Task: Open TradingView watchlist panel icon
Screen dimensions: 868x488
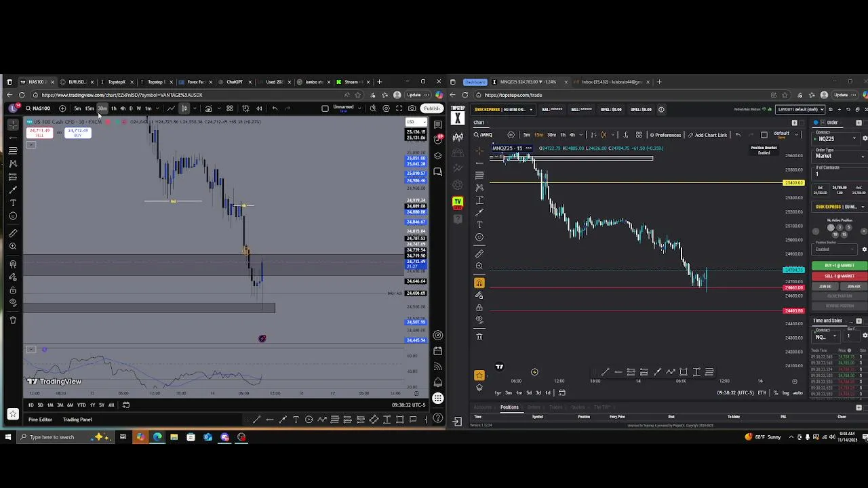Action: point(438,125)
